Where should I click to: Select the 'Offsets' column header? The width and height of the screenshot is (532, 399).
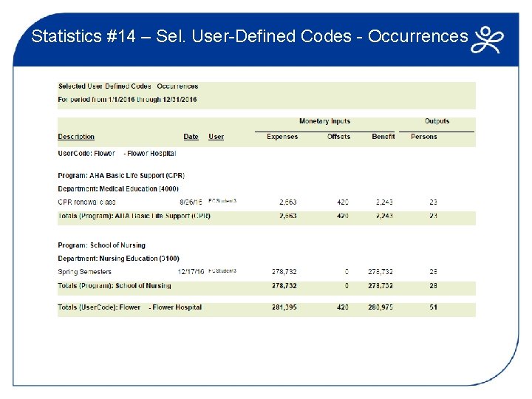tap(338, 137)
